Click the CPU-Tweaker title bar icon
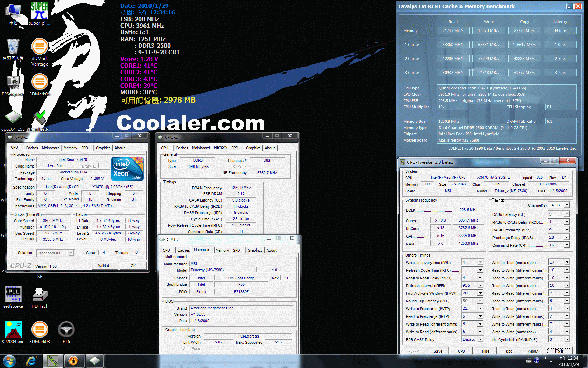The width and height of the screenshot is (588, 368). click(402, 162)
